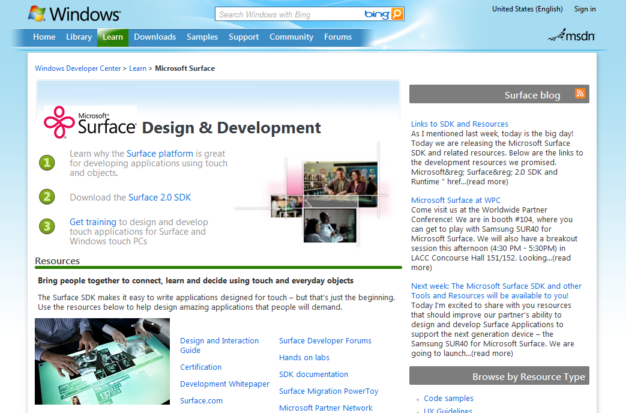Viewport: 626px width, 413px height.
Task: Click the Microsoft Surface breadcrumb text
Action: 184,68
